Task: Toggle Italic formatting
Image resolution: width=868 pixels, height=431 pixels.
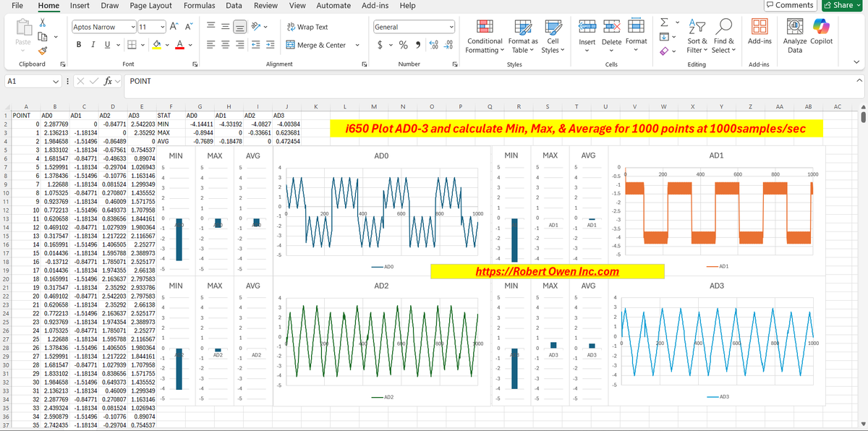Action: pyautogui.click(x=93, y=45)
